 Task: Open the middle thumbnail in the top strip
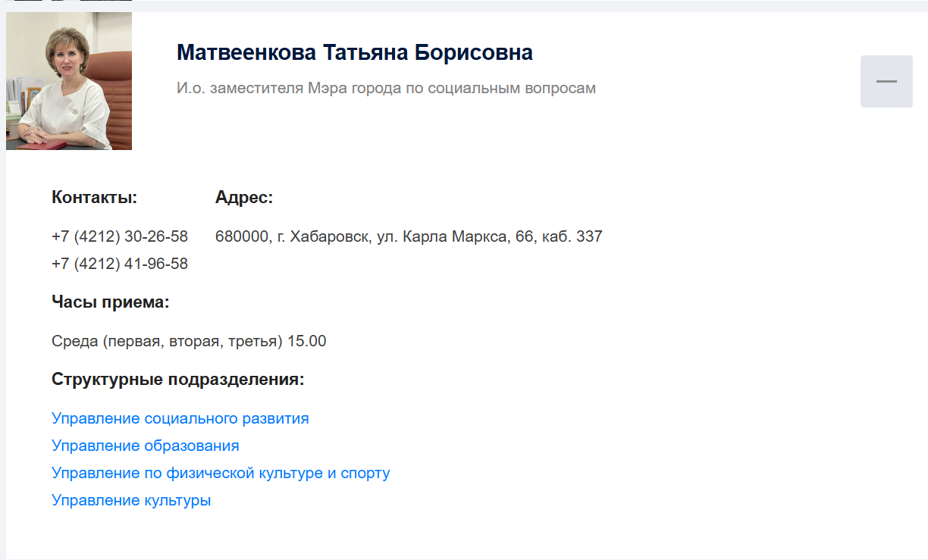(64, 3)
